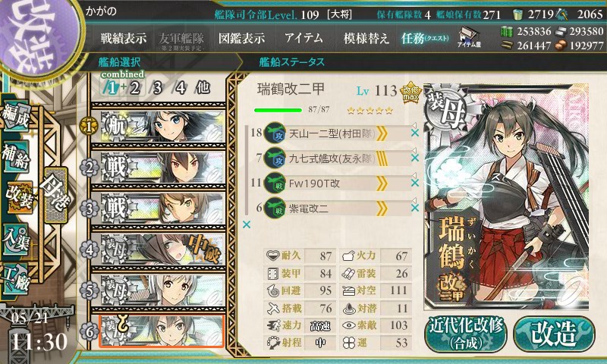This screenshot has height=364, width=607.
Task: Open 任務(クエスト) quest menu
Action: click(425, 38)
